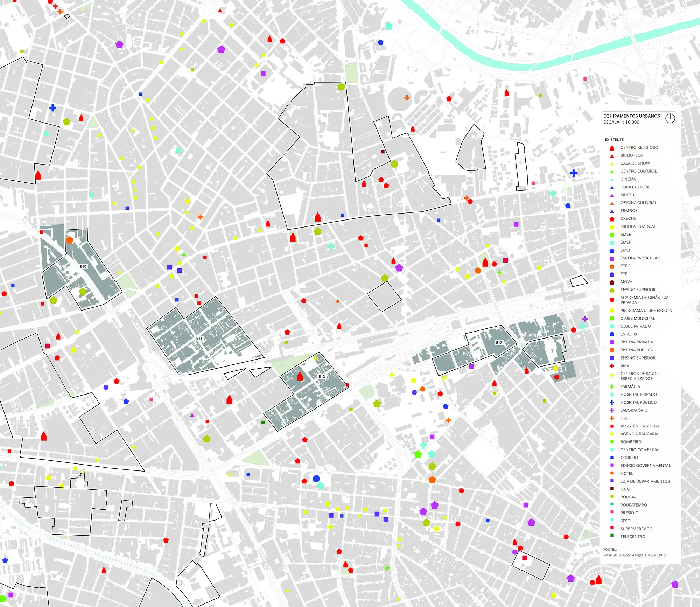Select the purple triangle Museu legend symbol

612,195
